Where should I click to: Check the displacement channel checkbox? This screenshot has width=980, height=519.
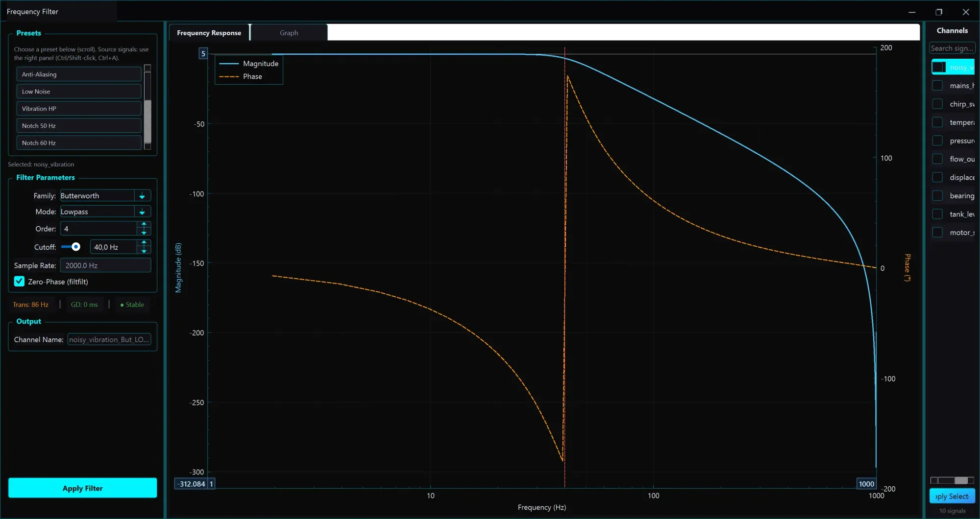coord(937,177)
